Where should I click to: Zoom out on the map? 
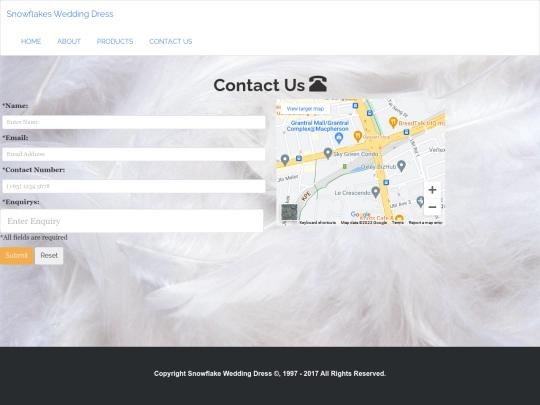point(432,207)
